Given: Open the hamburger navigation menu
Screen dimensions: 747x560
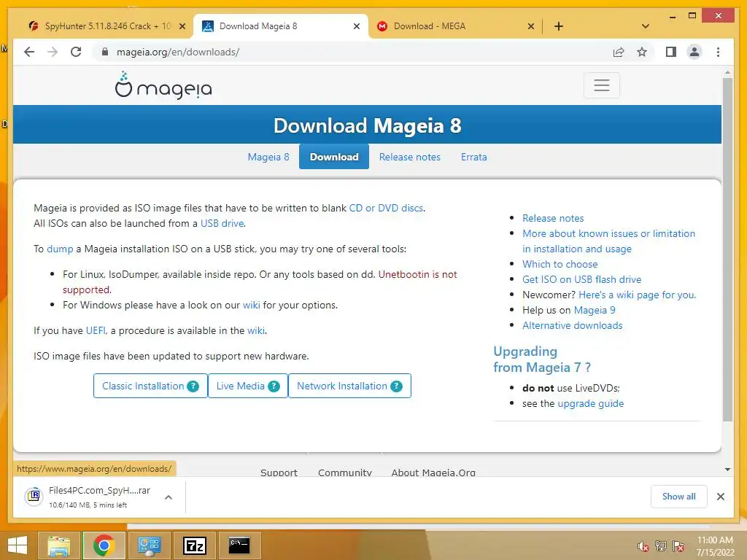Looking at the screenshot, I should (x=602, y=85).
